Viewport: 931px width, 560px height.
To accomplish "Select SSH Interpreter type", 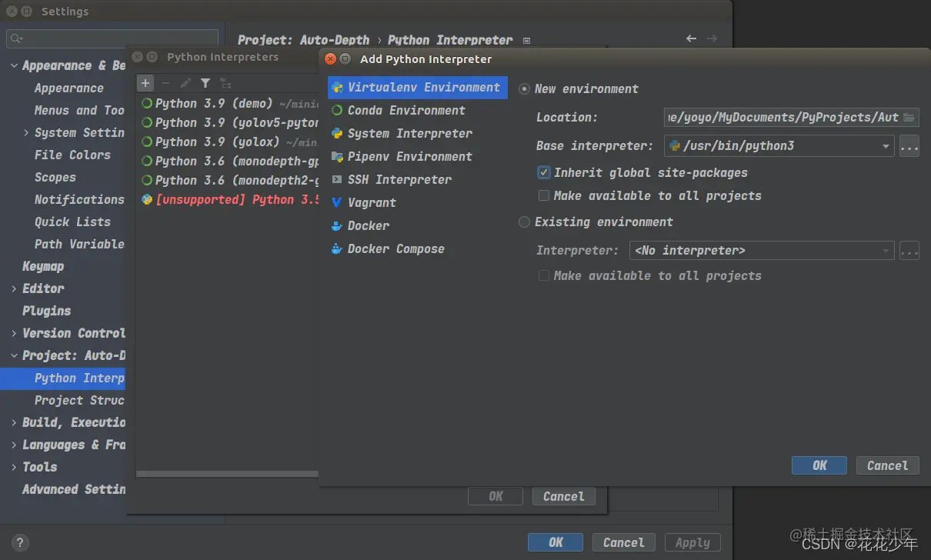I will tap(417, 179).
